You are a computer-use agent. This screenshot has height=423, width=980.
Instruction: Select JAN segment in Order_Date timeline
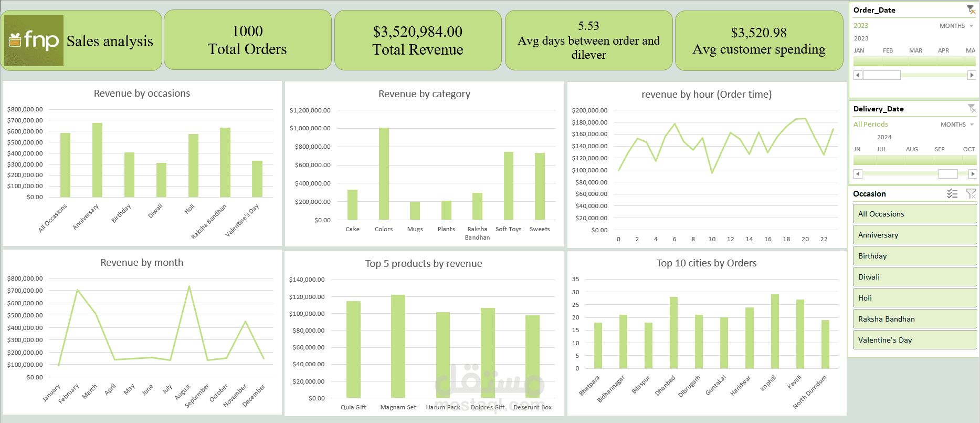[868, 61]
